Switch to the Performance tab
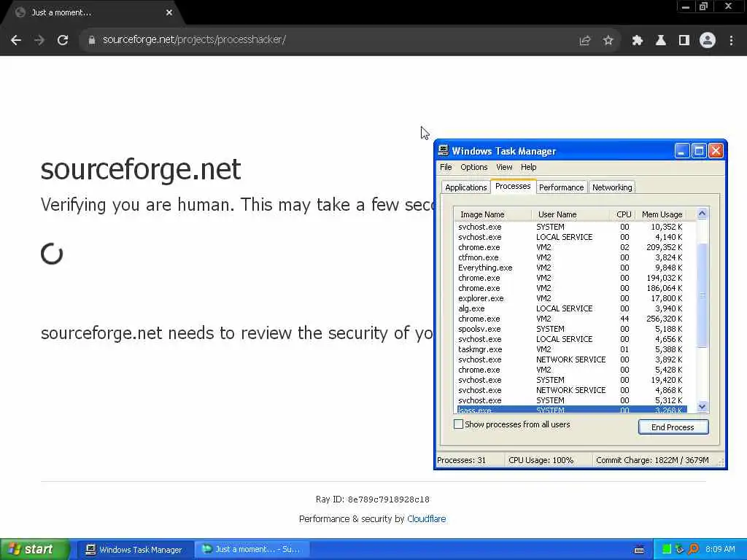 tap(561, 187)
